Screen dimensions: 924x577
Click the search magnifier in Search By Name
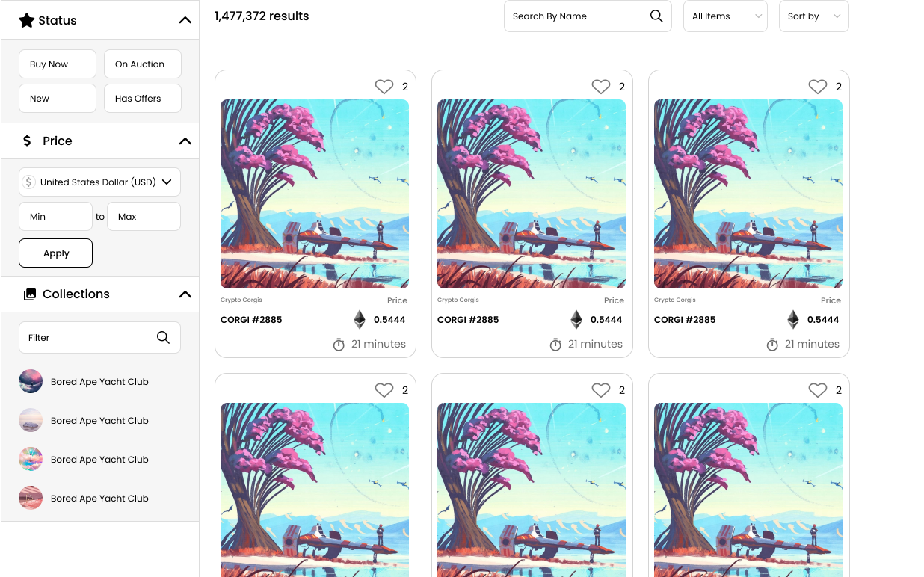(x=656, y=16)
